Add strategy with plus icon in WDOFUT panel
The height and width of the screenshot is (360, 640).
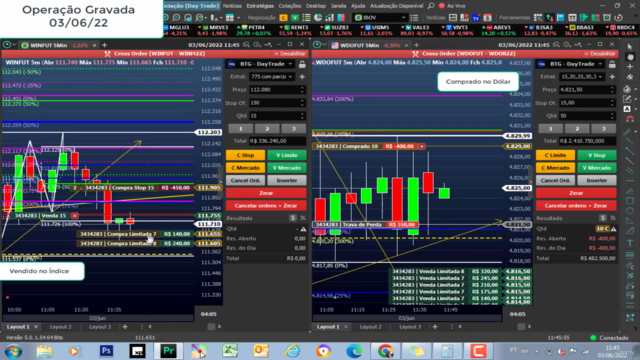click(612, 77)
